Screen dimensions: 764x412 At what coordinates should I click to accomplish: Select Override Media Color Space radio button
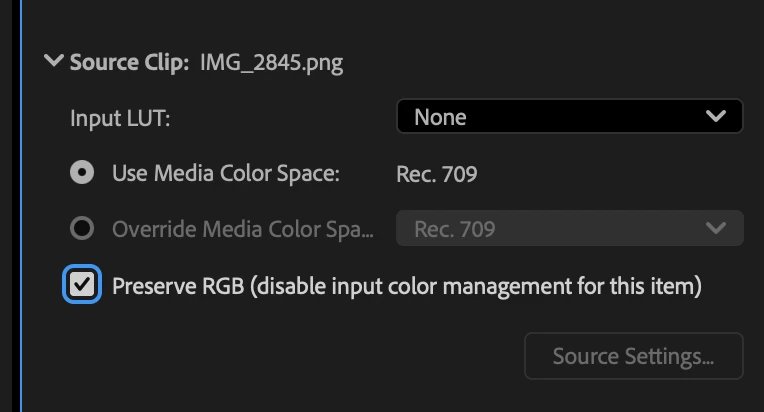(x=82, y=229)
